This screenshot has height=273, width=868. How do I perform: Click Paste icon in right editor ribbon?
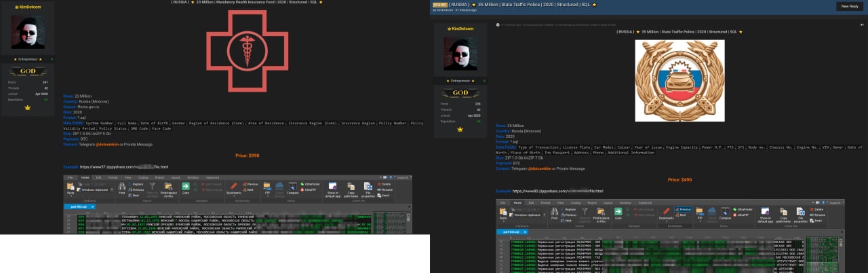[x=503, y=213]
